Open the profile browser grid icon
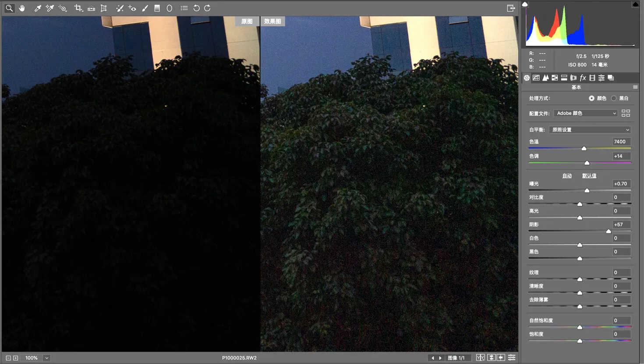Viewport: 644px width, 364px height. coord(626,113)
